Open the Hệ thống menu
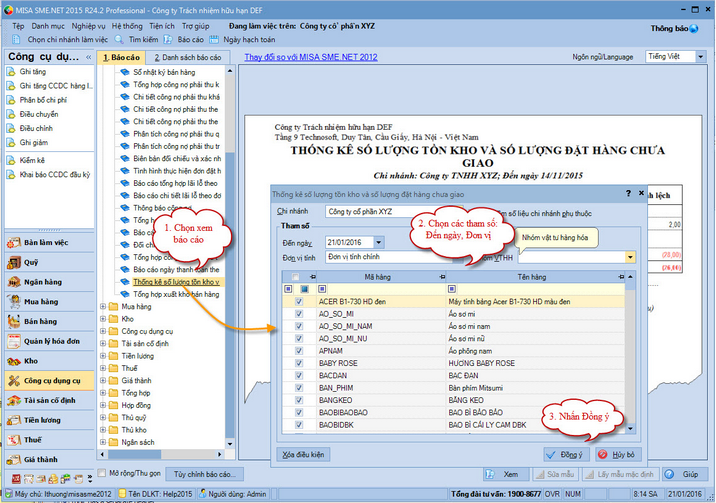716x503 pixels. coord(127,26)
